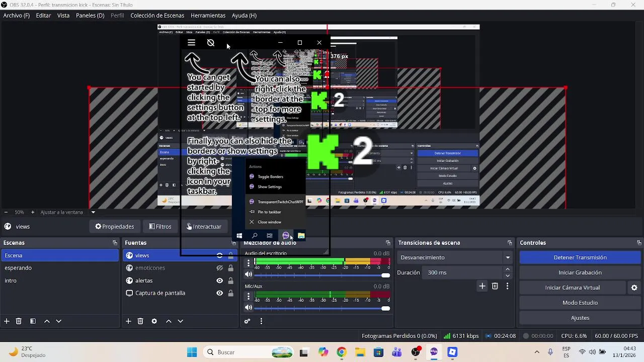Increase transition duration with up arrow
Screen dimensions: 644x362
coord(507,269)
